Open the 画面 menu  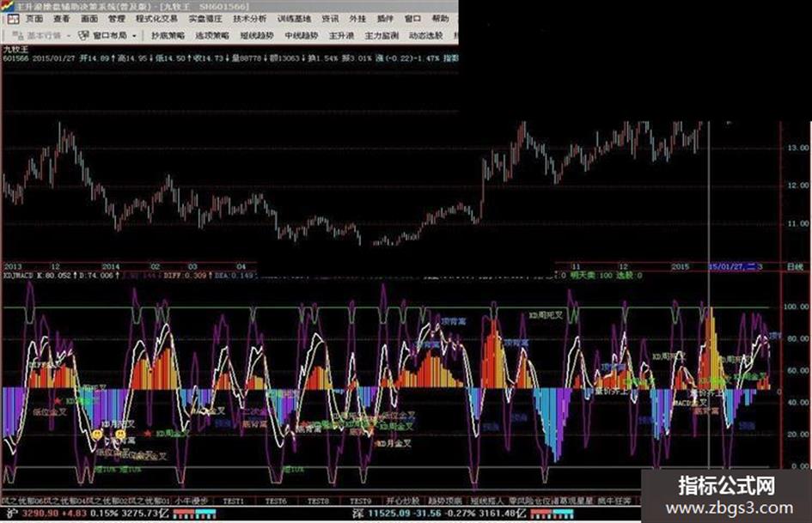pos(89,19)
